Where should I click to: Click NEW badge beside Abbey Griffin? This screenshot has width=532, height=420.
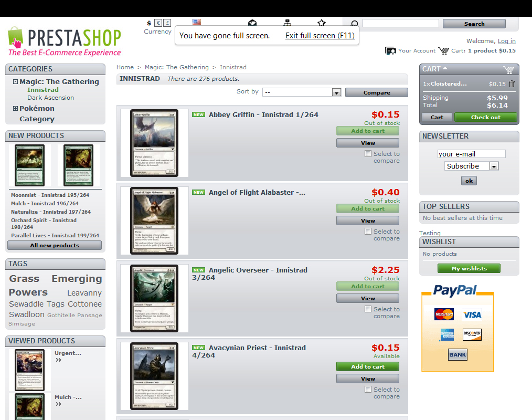click(x=198, y=114)
